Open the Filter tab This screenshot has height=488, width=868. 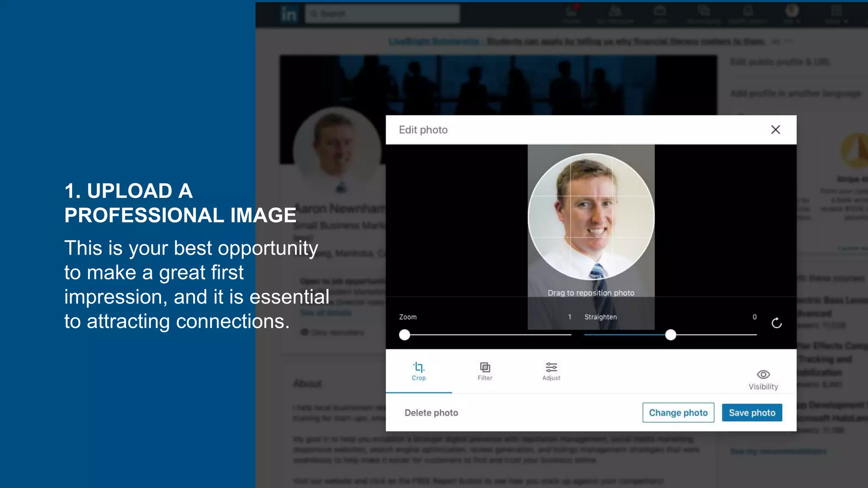tap(485, 372)
